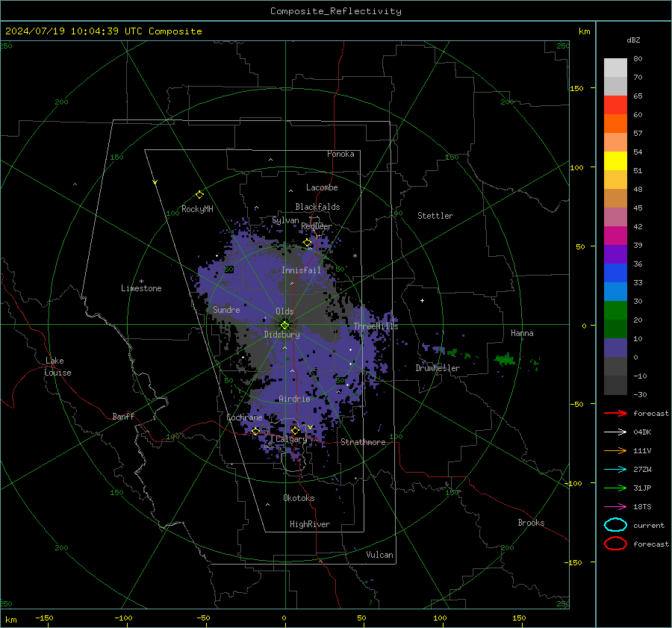Image resolution: width=672 pixels, height=628 pixels.
Task: Click the 0 dBZ purple color swatch
Action: [x=615, y=348]
